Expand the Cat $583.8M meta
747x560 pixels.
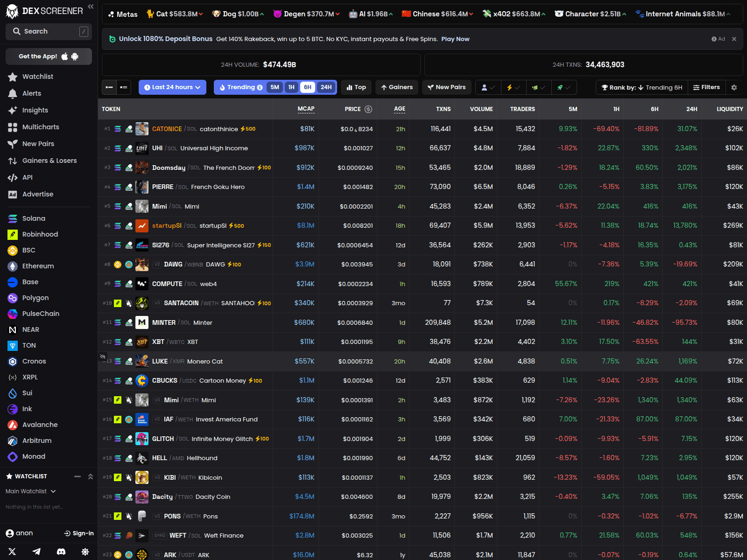pos(175,14)
